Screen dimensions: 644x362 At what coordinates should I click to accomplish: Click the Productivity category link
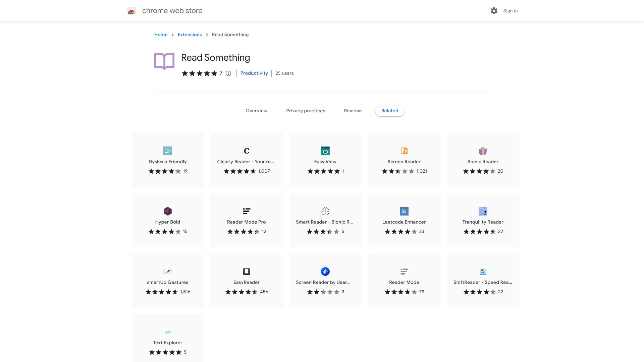tap(254, 73)
